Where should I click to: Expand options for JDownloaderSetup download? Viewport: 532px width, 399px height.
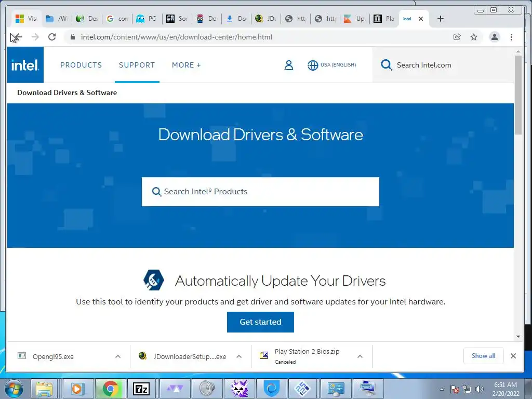(x=239, y=356)
